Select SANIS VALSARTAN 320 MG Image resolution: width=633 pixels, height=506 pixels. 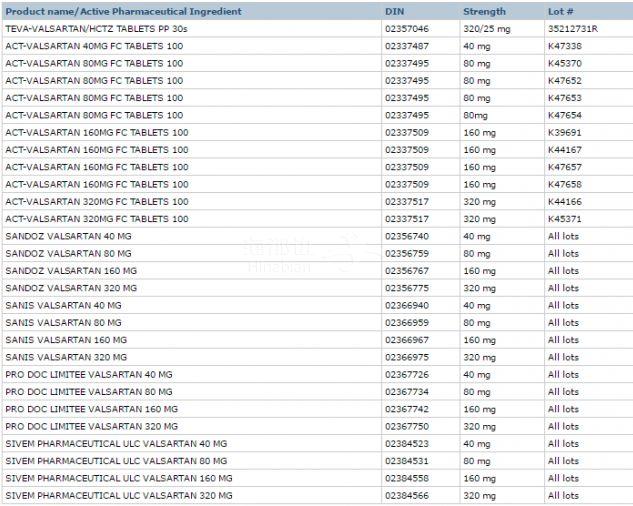tap(66, 357)
